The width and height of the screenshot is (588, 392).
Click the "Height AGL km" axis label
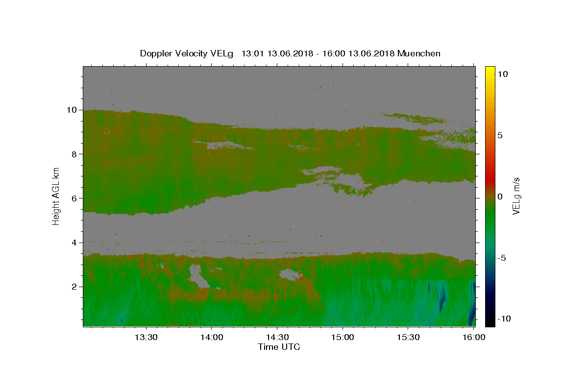[x=56, y=196]
